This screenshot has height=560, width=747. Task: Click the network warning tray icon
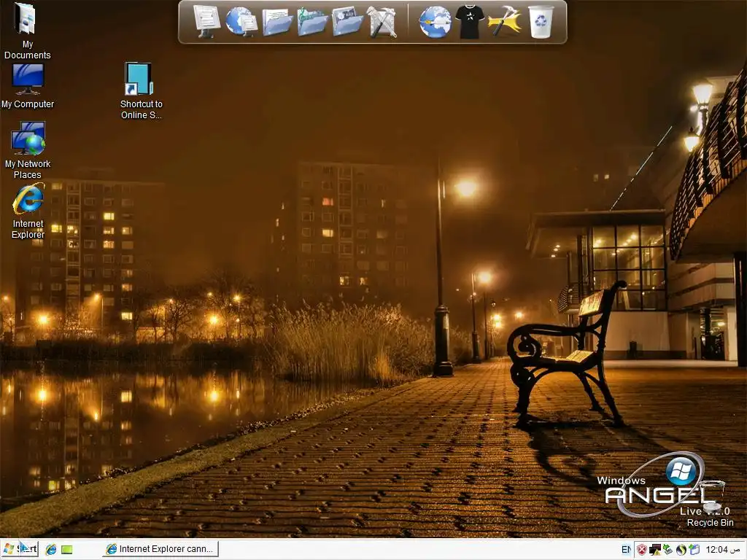click(x=655, y=550)
